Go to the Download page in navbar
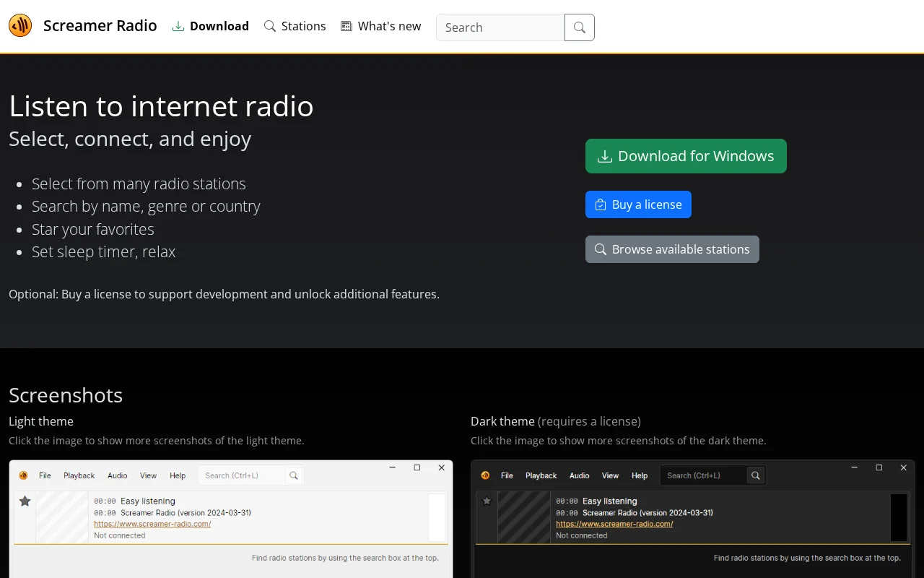The image size is (924, 578). click(210, 26)
